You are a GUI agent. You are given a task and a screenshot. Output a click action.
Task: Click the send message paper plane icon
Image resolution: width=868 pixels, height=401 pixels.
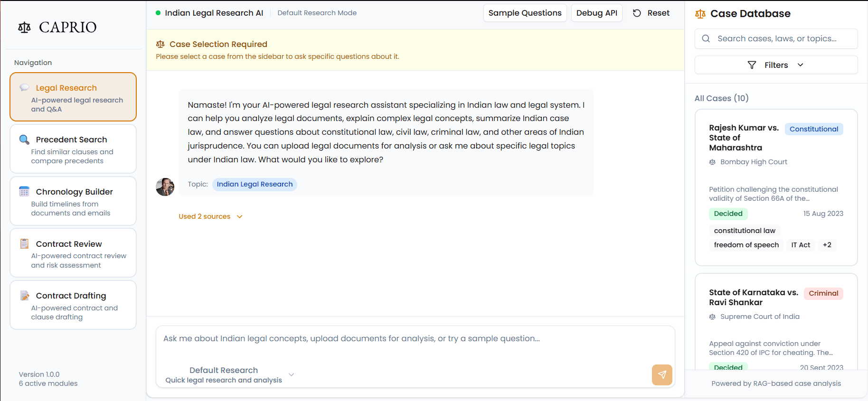[662, 374]
